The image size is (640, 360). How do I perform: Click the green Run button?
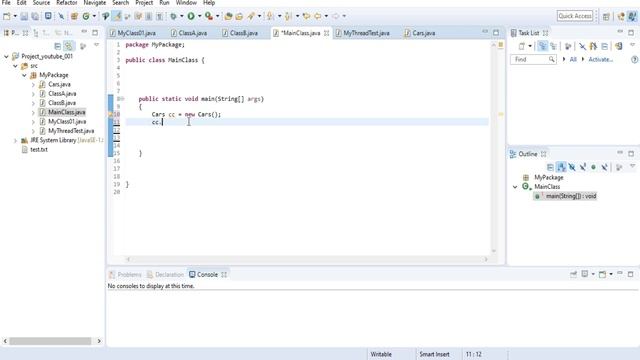tap(191, 16)
